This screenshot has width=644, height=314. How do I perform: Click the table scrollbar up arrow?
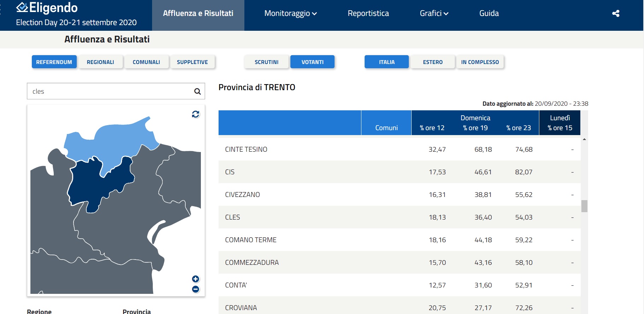[584, 139]
